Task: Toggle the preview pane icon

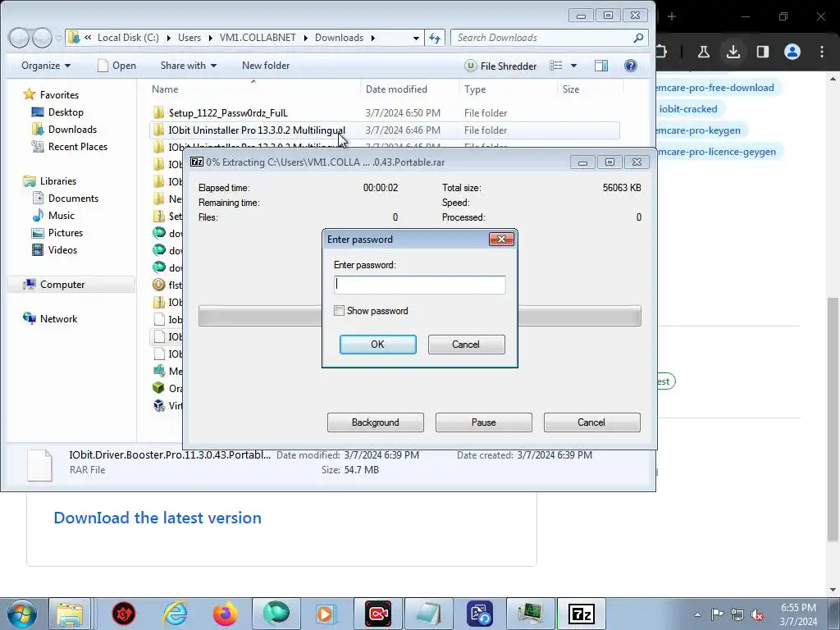Action: tap(601, 66)
